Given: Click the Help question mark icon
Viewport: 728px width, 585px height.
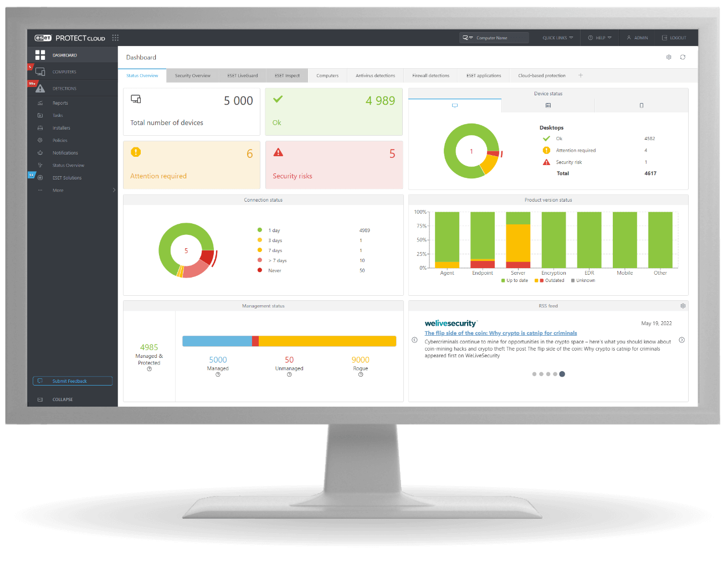Looking at the screenshot, I should click(591, 38).
